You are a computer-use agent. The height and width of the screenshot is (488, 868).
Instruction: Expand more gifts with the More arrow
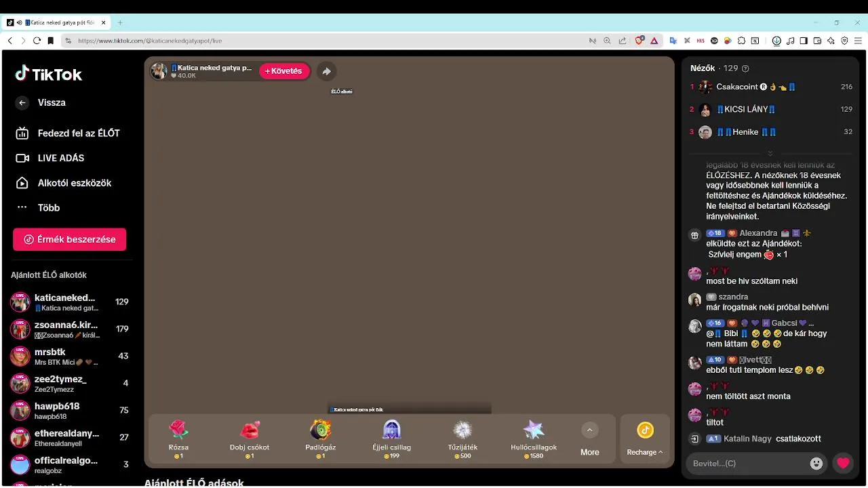point(589,430)
